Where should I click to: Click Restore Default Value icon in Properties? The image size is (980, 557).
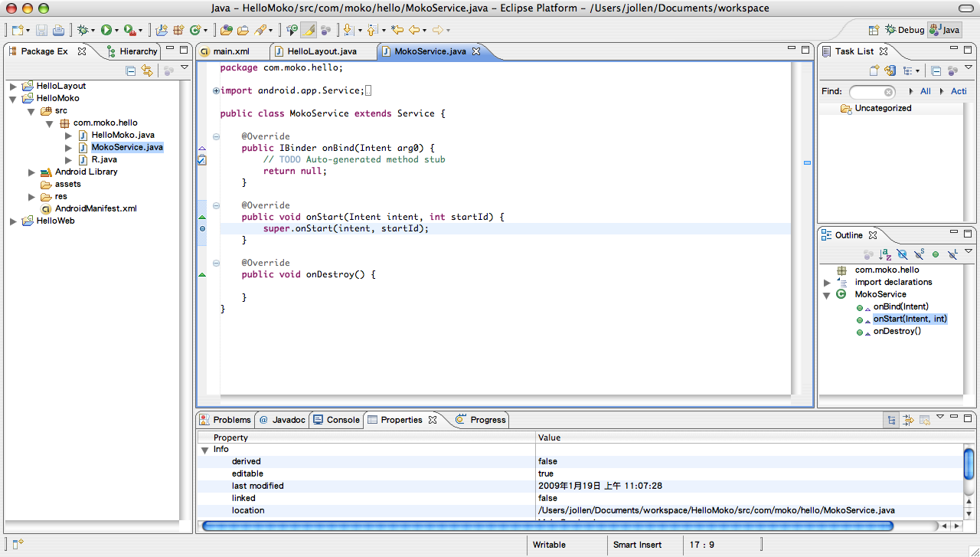coord(925,420)
